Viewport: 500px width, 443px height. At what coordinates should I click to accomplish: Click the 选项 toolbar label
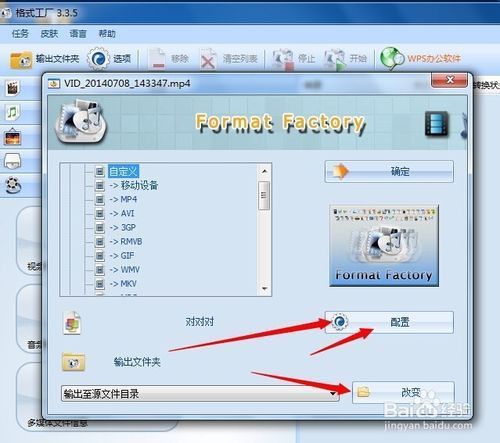pyautogui.click(x=122, y=59)
